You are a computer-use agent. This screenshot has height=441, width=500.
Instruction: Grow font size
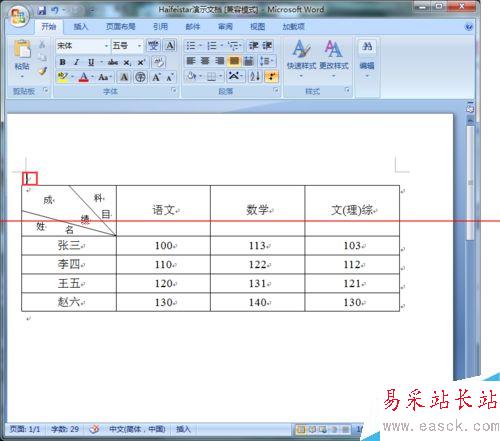click(x=156, y=77)
